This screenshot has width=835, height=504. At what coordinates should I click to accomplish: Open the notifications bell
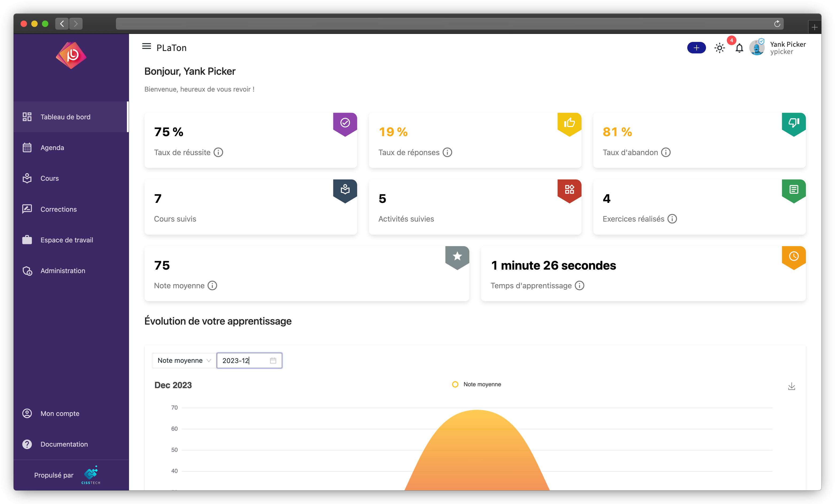[739, 48]
